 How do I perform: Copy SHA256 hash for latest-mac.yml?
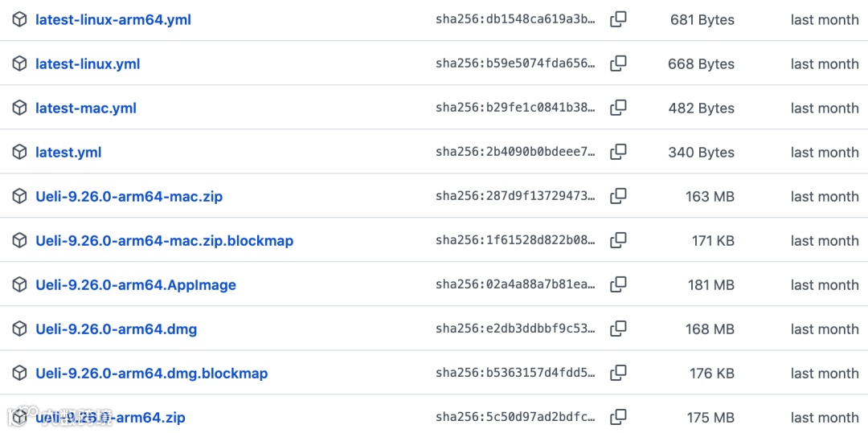pyautogui.click(x=618, y=108)
